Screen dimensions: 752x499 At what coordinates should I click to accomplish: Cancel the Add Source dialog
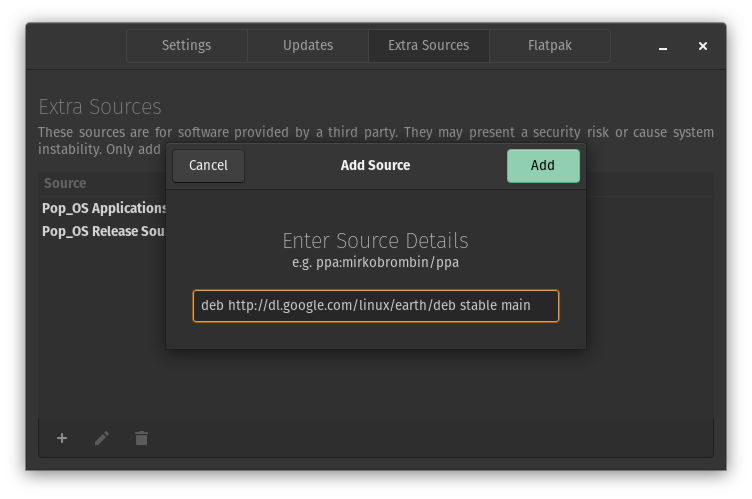click(209, 166)
